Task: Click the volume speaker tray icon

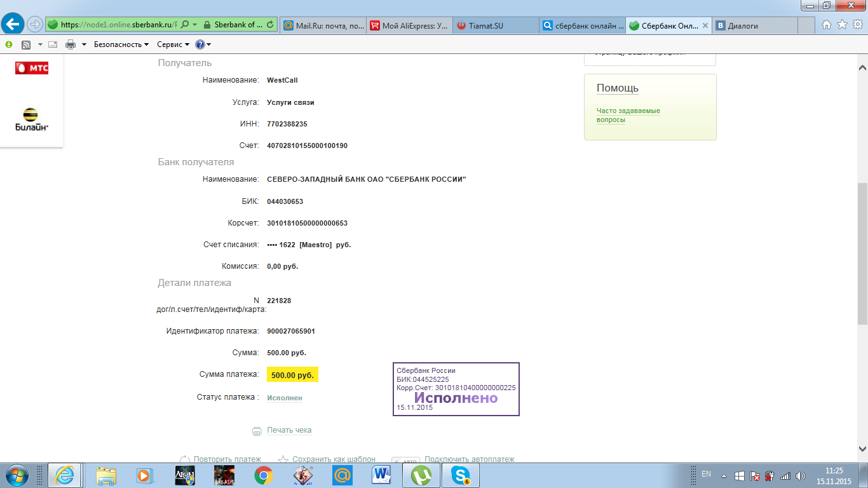Action: 801,476
